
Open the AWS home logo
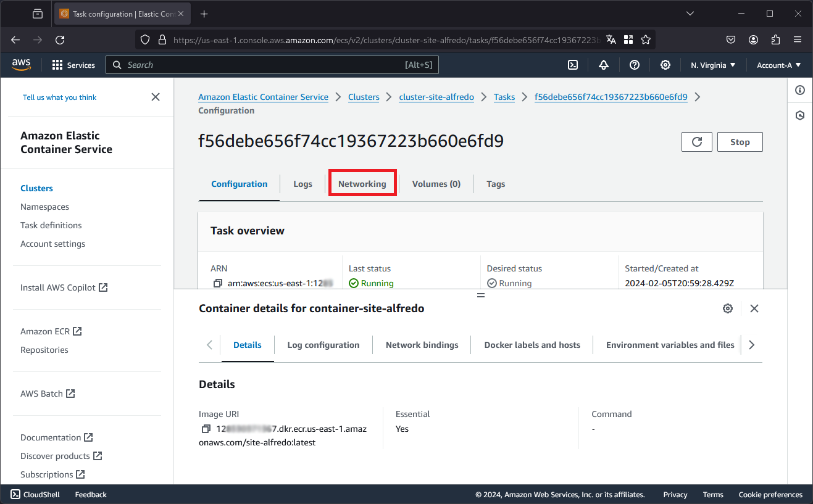coord(21,65)
